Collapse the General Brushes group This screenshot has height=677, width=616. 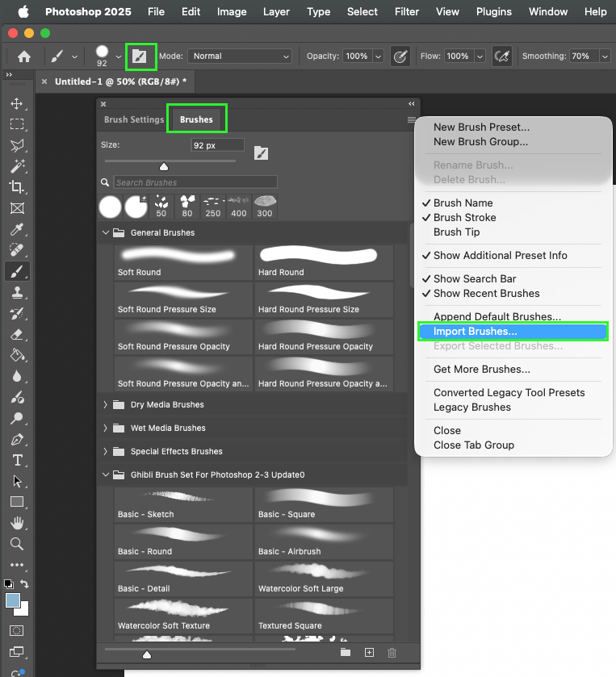coord(106,232)
